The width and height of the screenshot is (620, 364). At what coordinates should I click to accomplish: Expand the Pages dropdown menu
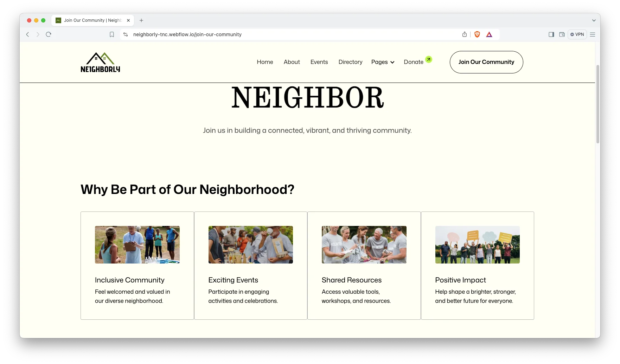click(383, 62)
